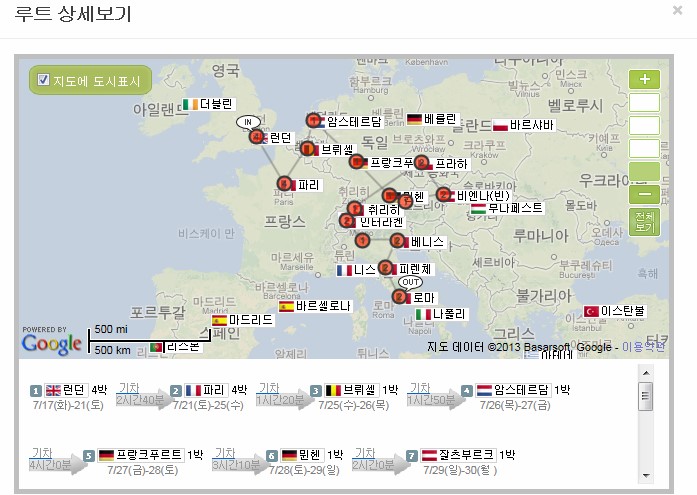This screenshot has height=495, width=697.
Task: Click the Frankfurt route marker
Action: tap(357, 162)
